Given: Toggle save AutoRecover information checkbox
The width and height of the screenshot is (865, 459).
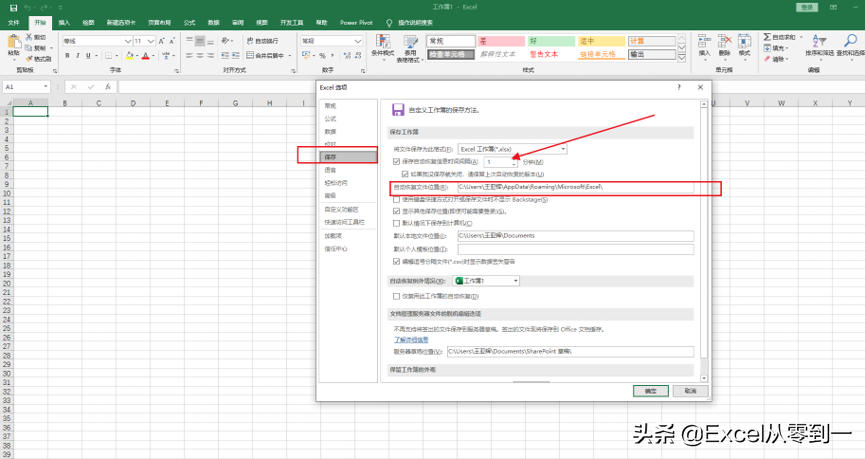Looking at the screenshot, I should pos(396,162).
